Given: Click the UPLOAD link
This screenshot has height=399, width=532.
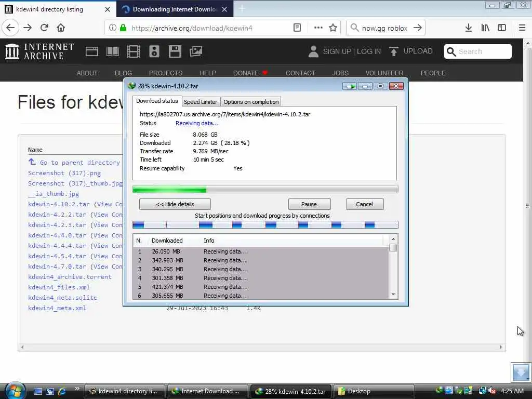Looking at the screenshot, I should tap(418, 51).
